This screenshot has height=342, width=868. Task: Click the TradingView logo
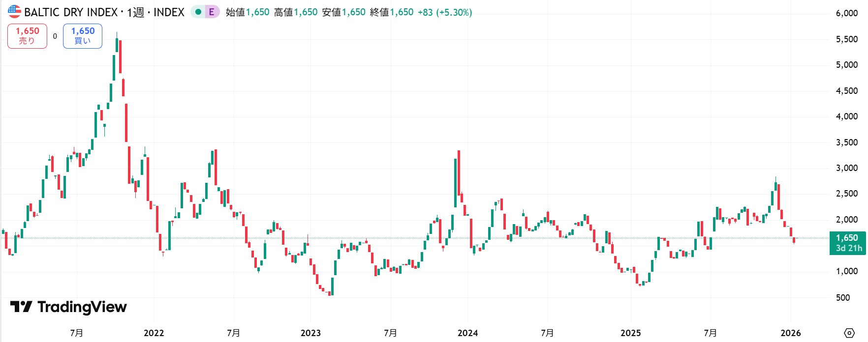(x=69, y=307)
